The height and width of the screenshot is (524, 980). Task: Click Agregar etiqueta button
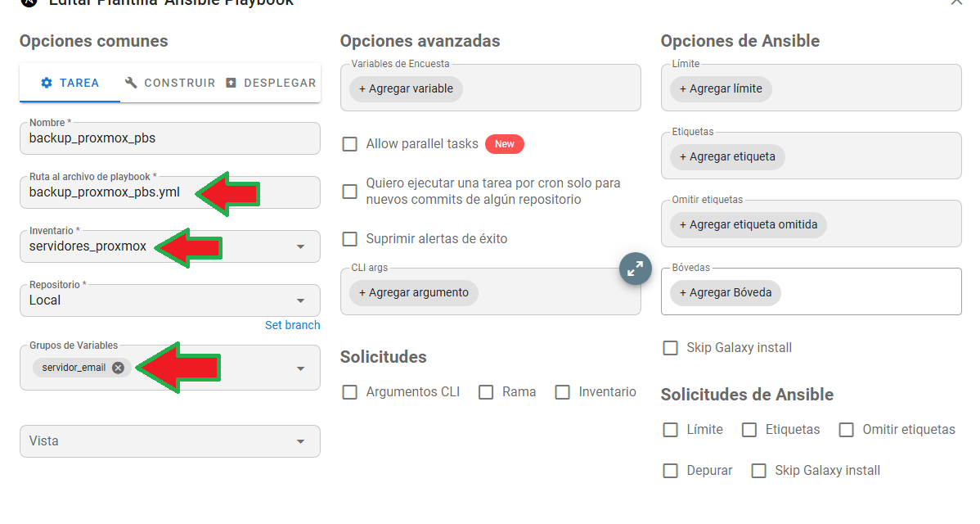(x=727, y=157)
